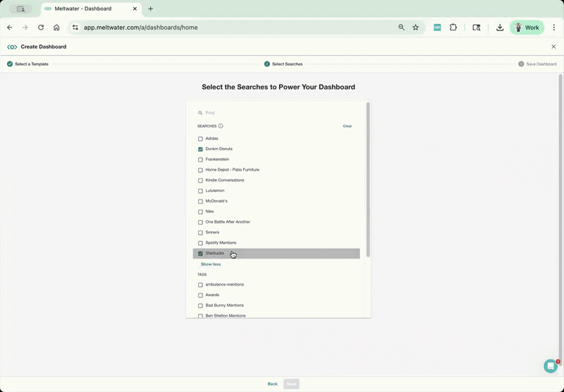This screenshot has height=392, width=564.
Task: Clear the selected searches
Action: coord(347,126)
